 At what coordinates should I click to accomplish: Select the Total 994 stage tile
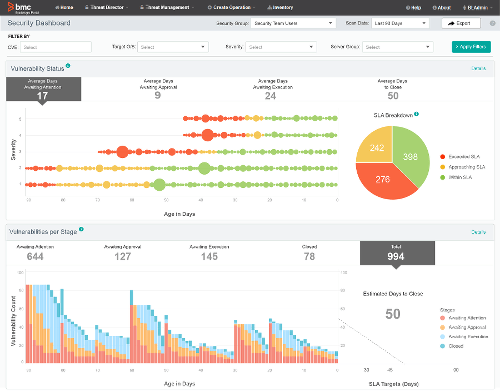tap(397, 253)
